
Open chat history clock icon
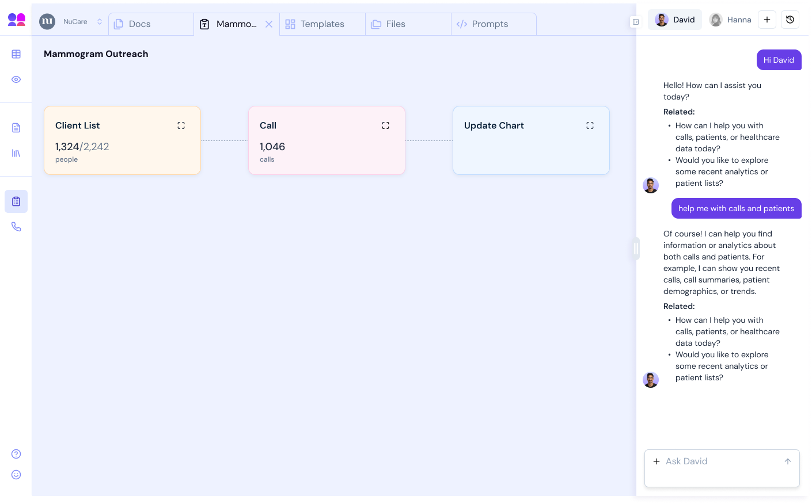[x=790, y=20]
